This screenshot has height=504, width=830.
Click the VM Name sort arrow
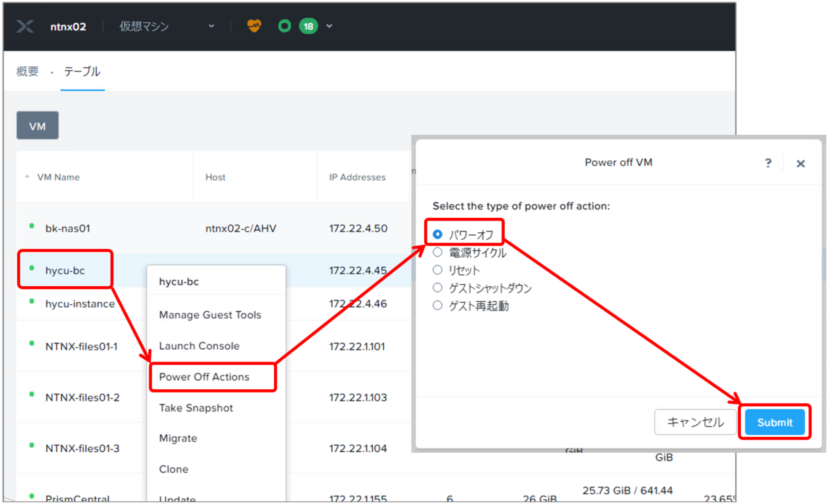[x=28, y=177]
